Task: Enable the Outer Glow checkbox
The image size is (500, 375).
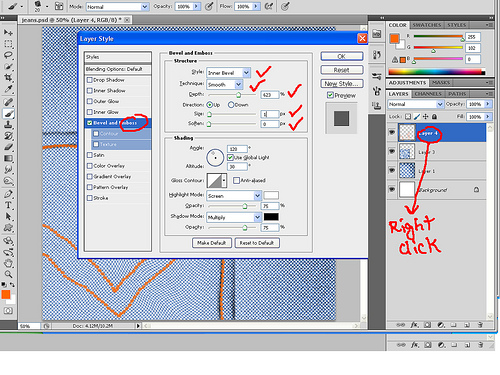Action: (89, 101)
